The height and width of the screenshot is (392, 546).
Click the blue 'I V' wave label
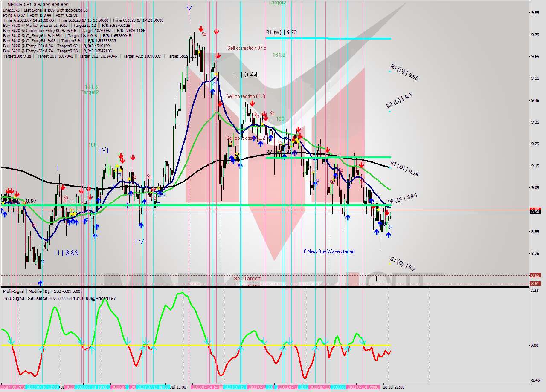[x=139, y=242]
